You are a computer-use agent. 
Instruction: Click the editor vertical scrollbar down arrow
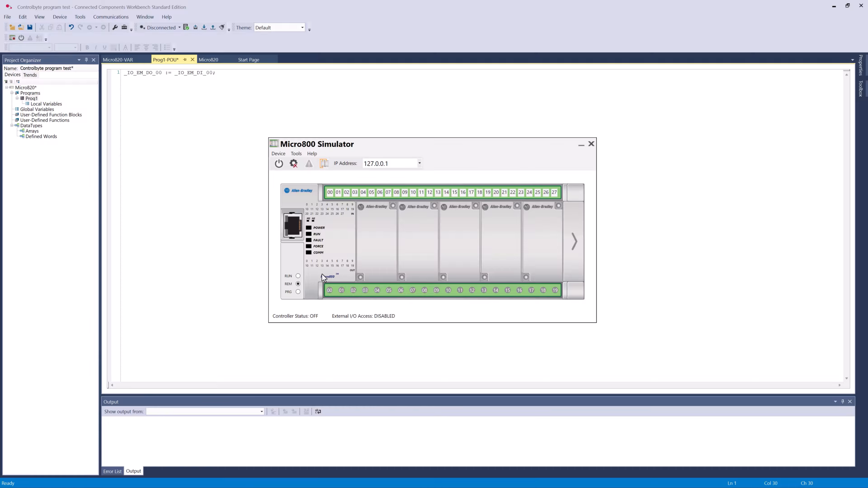847,378
